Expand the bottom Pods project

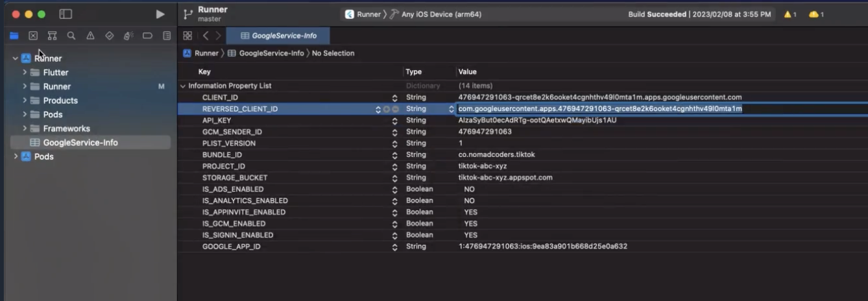15,157
